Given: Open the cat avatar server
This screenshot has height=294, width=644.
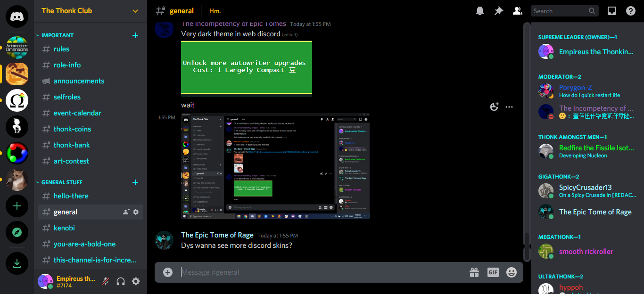Looking at the screenshot, I should click(17, 180).
